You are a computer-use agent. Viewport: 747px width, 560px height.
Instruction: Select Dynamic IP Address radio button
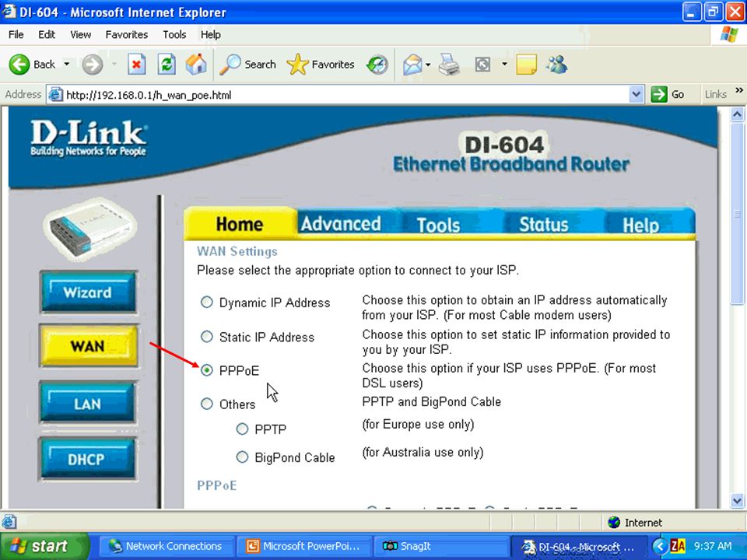[x=207, y=302]
